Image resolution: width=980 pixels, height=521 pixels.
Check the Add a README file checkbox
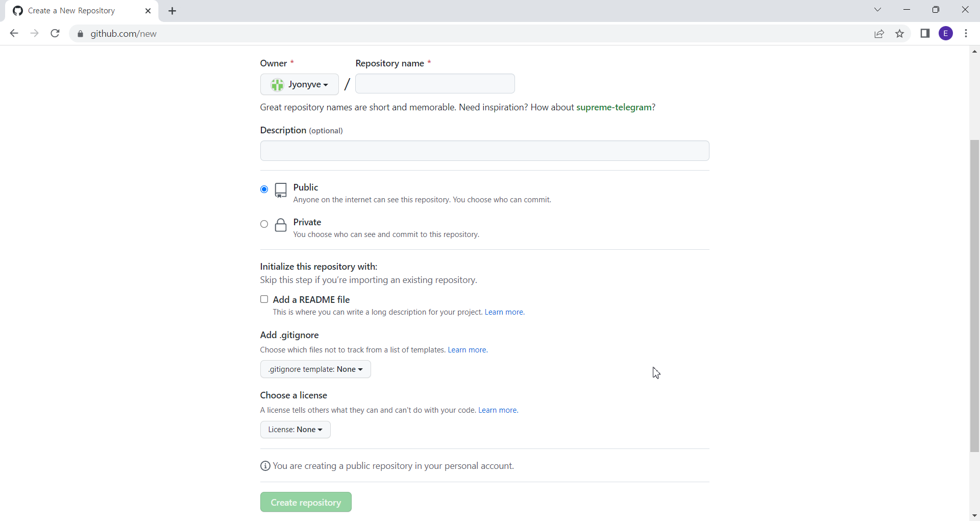[x=264, y=299]
